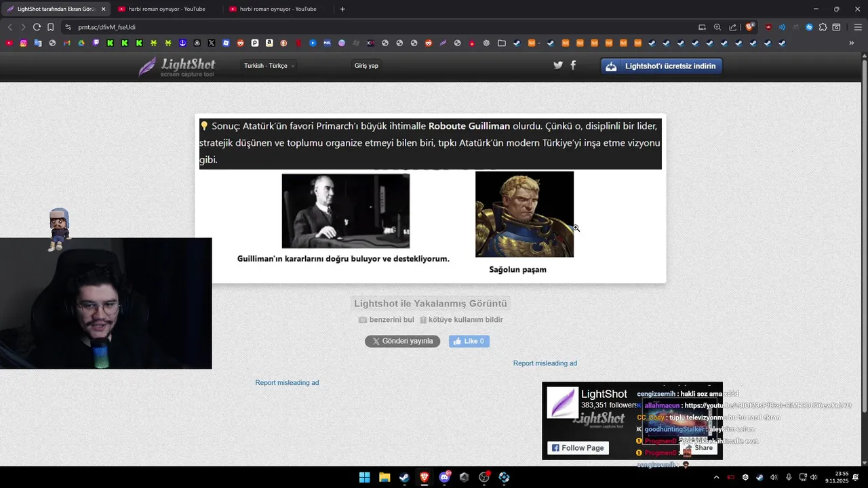Open the Roblox bookmark icon
Screen dimensions: 868x488
226,43
